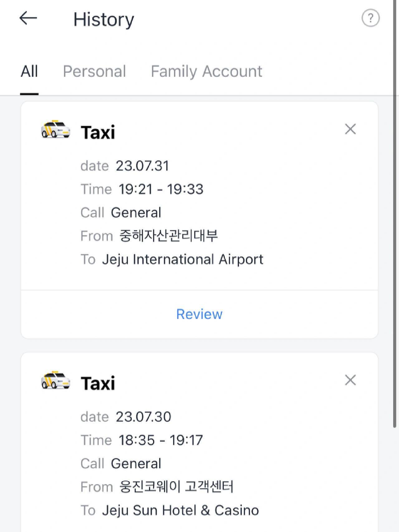The height and width of the screenshot is (532, 399).
Task: Switch to the Personal tab
Action: click(94, 71)
